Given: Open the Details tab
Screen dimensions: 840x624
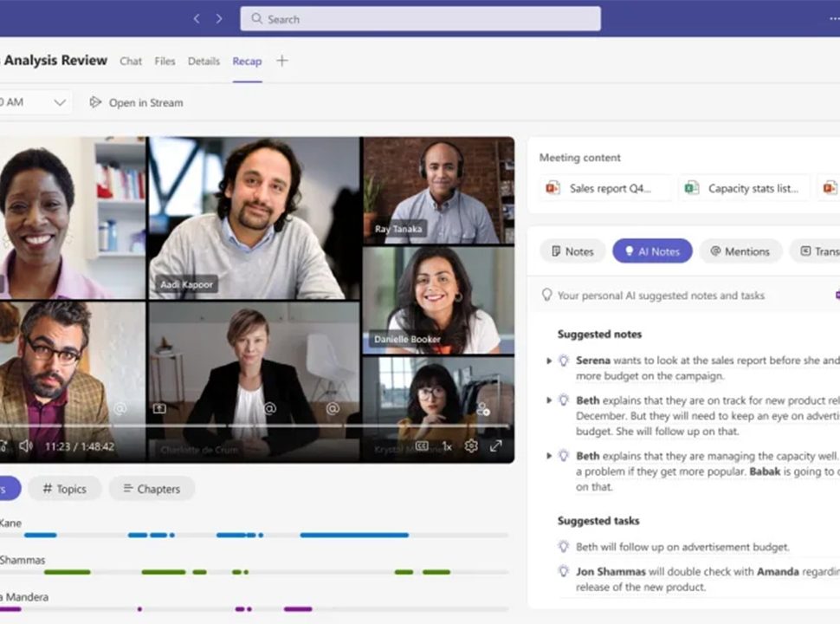Looking at the screenshot, I should tap(204, 62).
